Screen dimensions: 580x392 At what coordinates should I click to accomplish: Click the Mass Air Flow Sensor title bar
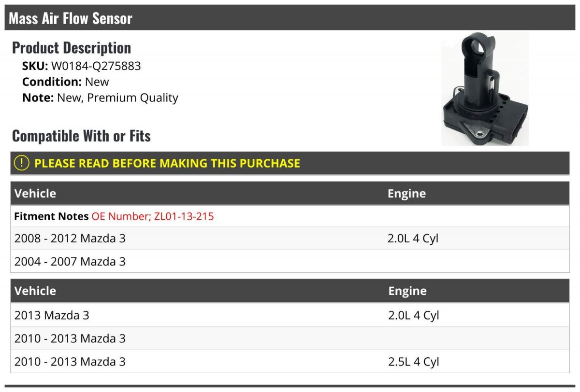[290, 18]
